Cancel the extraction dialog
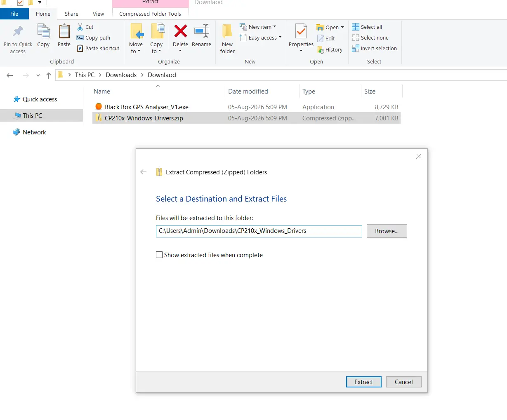The width and height of the screenshot is (507, 420). pos(403,382)
